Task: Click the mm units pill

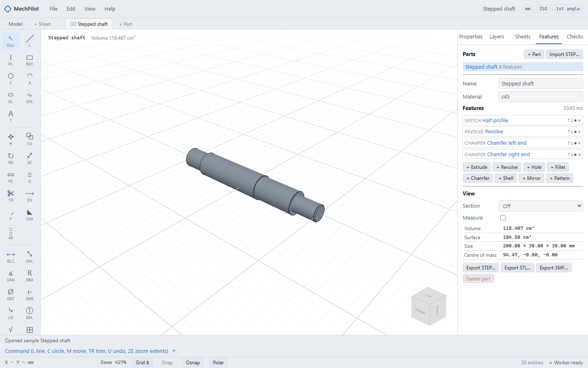Action: [x=528, y=9]
